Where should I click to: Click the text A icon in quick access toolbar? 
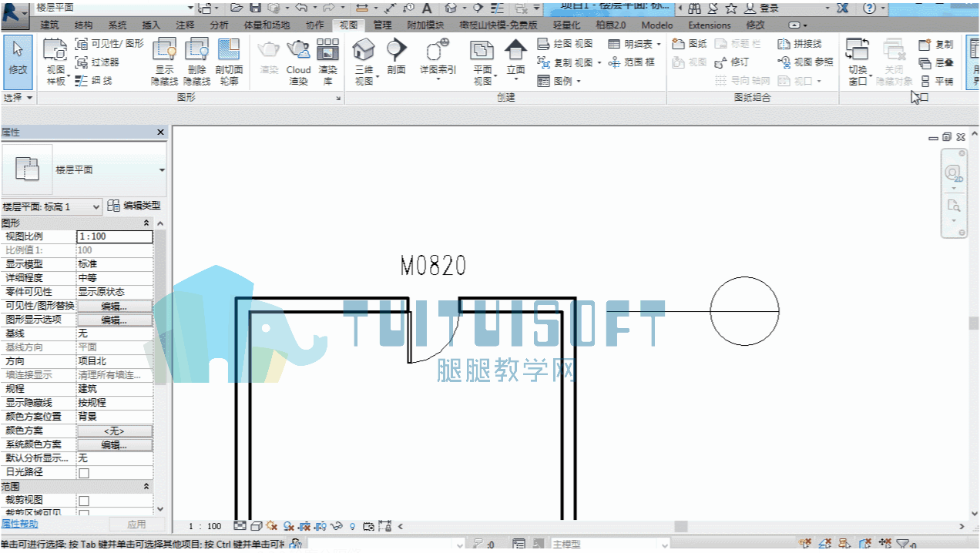pyautogui.click(x=426, y=8)
